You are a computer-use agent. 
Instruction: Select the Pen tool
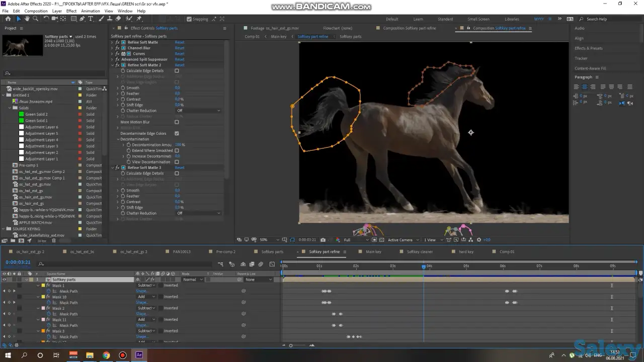pos(82,19)
